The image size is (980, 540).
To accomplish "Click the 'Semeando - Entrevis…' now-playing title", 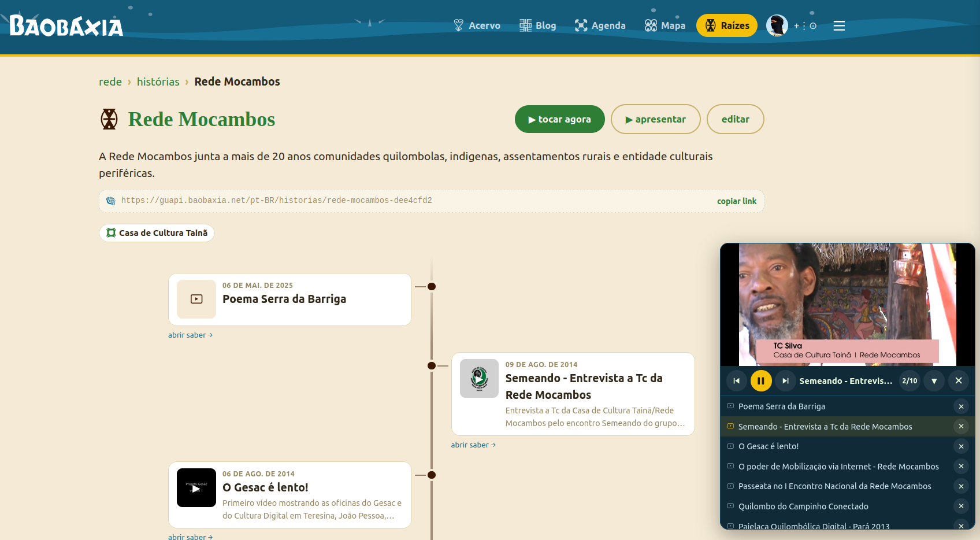I will pyautogui.click(x=846, y=380).
